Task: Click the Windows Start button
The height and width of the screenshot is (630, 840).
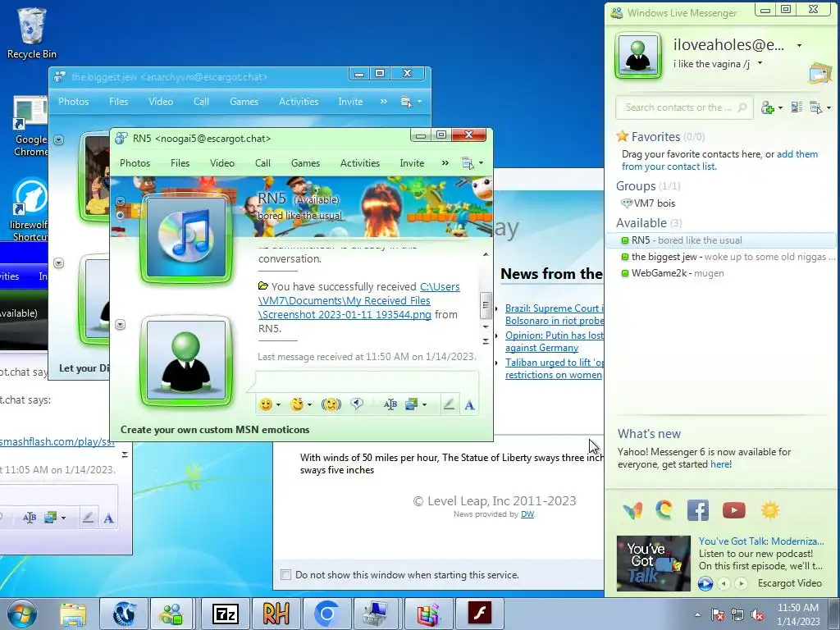Action: [22, 614]
